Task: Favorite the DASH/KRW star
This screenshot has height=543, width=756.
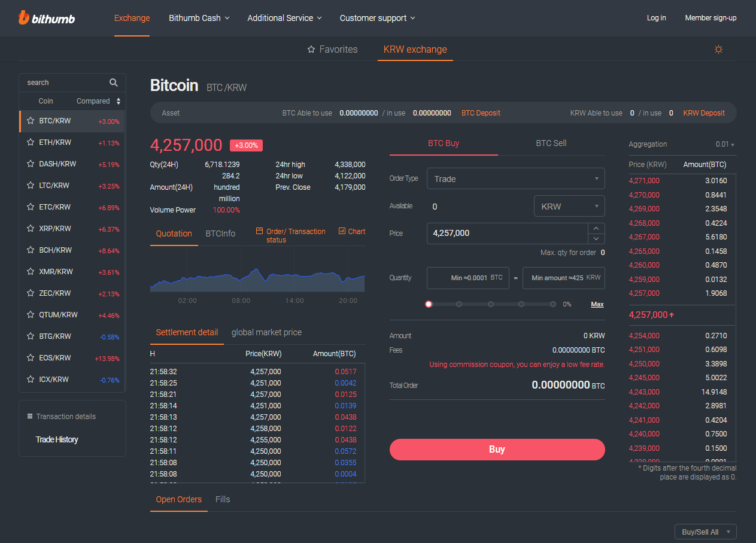Action: coord(31,164)
